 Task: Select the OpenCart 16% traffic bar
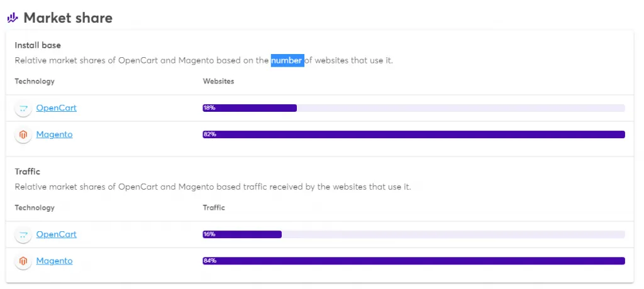point(242,234)
